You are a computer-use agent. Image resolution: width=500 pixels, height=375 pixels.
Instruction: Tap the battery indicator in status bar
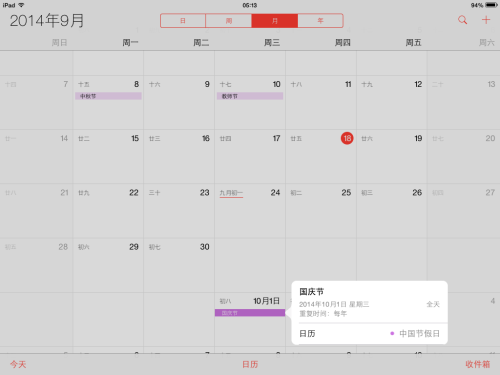(491, 5)
